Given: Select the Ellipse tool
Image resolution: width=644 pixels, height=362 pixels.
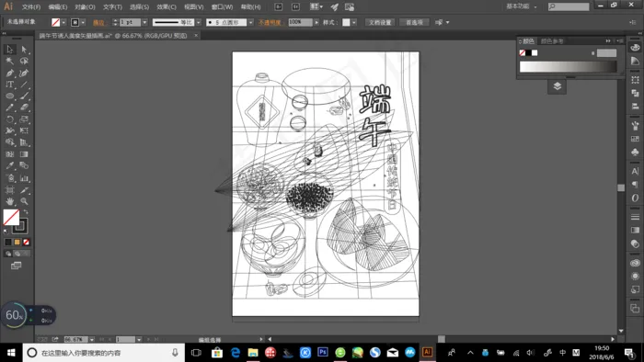Looking at the screenshot, I should click(10, 96).
